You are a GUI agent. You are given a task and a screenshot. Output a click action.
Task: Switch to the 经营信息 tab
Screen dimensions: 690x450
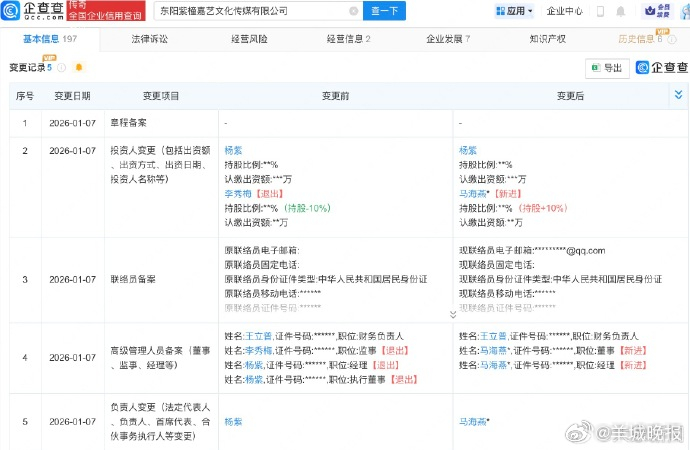(x=349, y=39)
